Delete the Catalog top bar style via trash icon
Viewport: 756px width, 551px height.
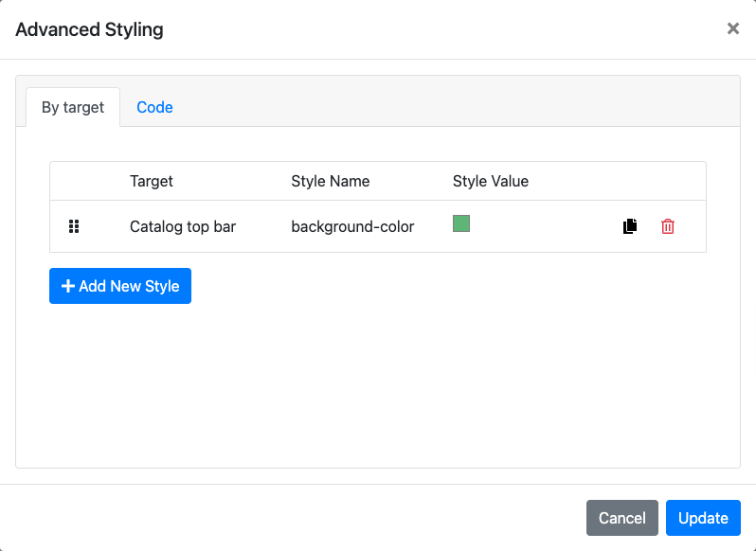click(x=668, y=226)
